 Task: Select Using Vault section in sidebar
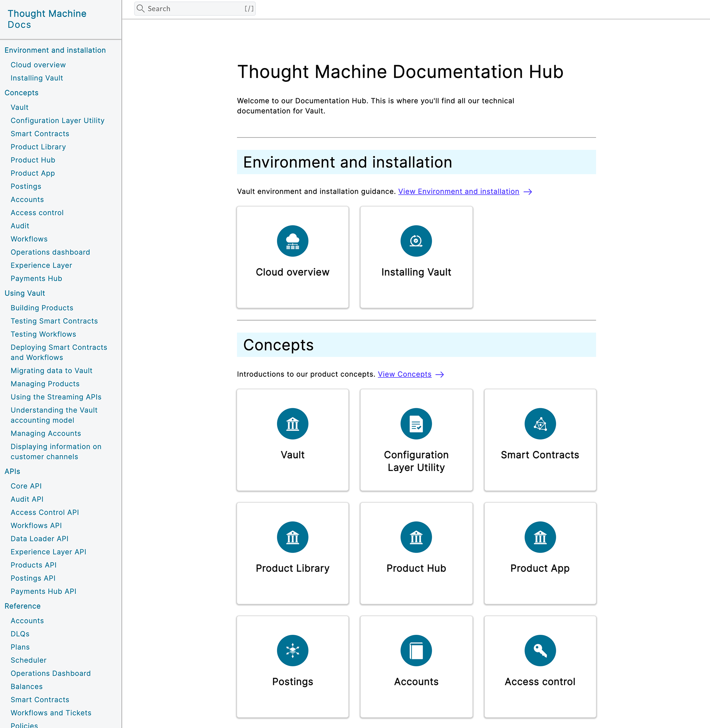[25, 293]
